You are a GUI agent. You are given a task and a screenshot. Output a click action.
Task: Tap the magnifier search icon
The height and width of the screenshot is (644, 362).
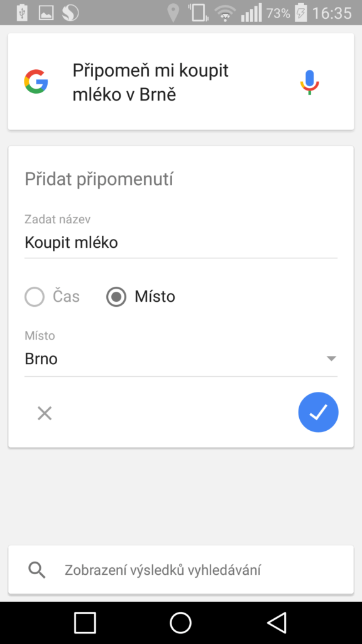coord(37,570)
